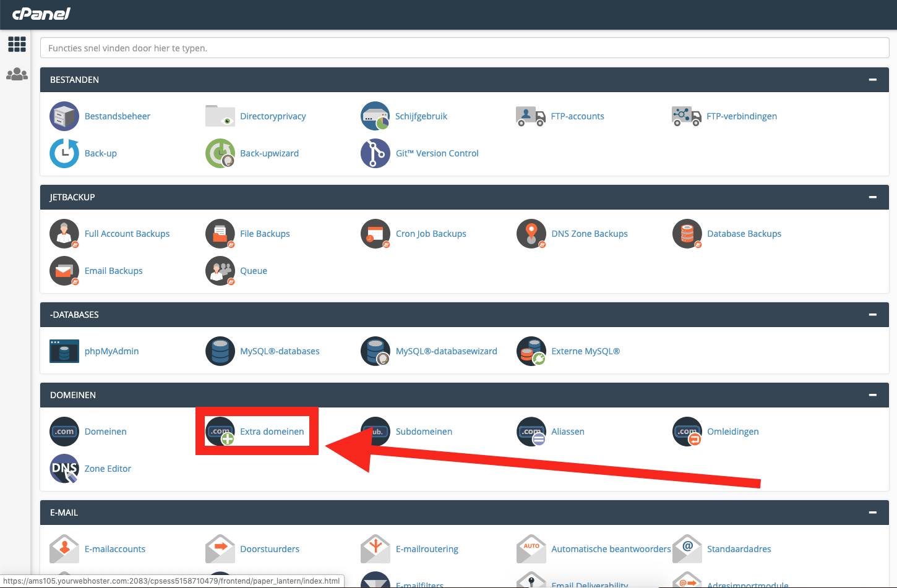Launch the Back-upwizard icon
Viewport: 897px width, 588px height.
(x=220, y=153)
